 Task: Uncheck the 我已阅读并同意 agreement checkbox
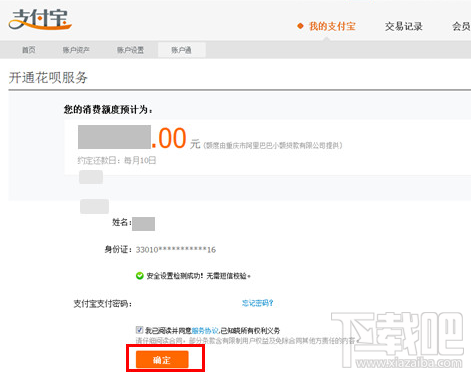[139, 330]
